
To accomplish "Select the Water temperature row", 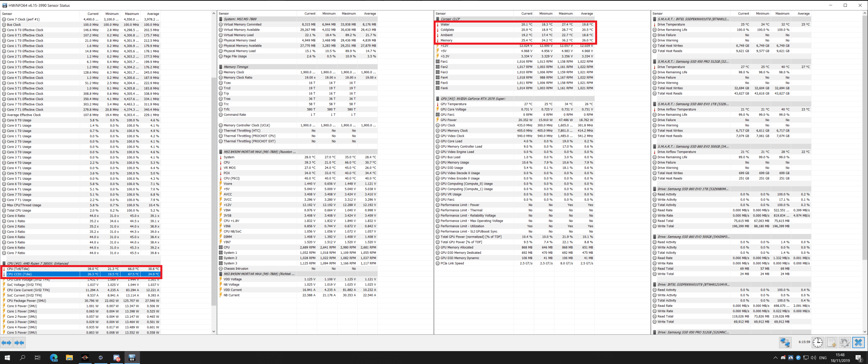I will click(x=515, y=25).
